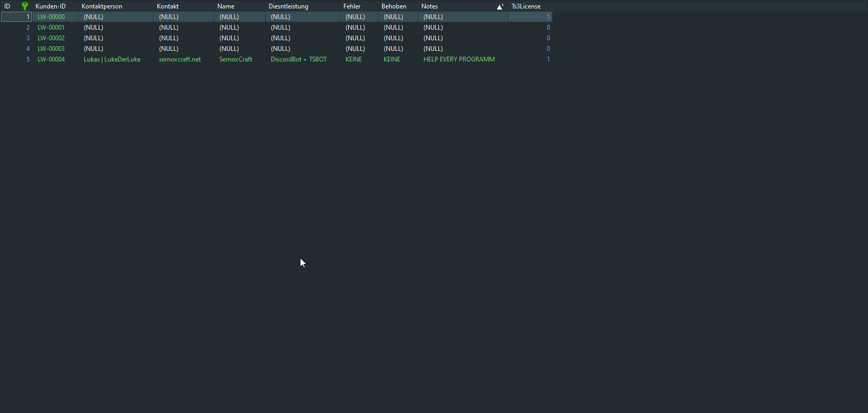Select the 'Lukas | LukeDerLuke' cell

112,59
